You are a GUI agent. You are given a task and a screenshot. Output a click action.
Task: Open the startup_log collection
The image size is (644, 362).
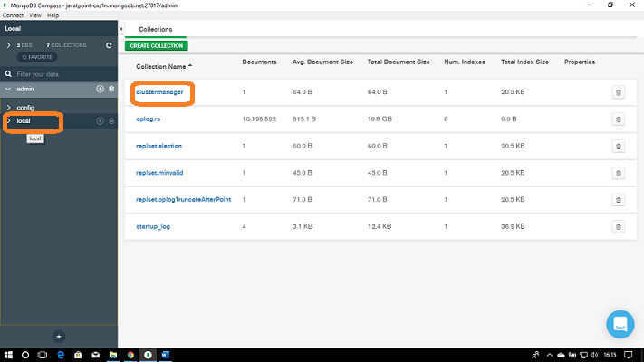(x=153, y=226)
